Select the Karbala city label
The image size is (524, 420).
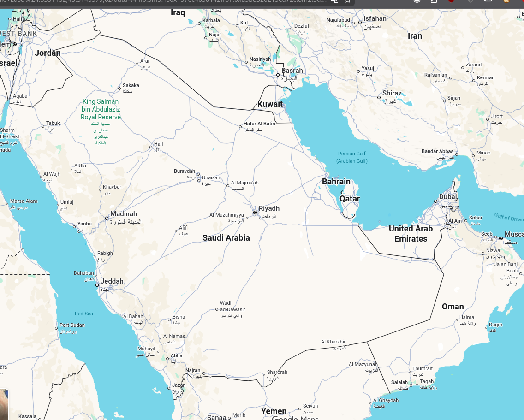(211, 20)
